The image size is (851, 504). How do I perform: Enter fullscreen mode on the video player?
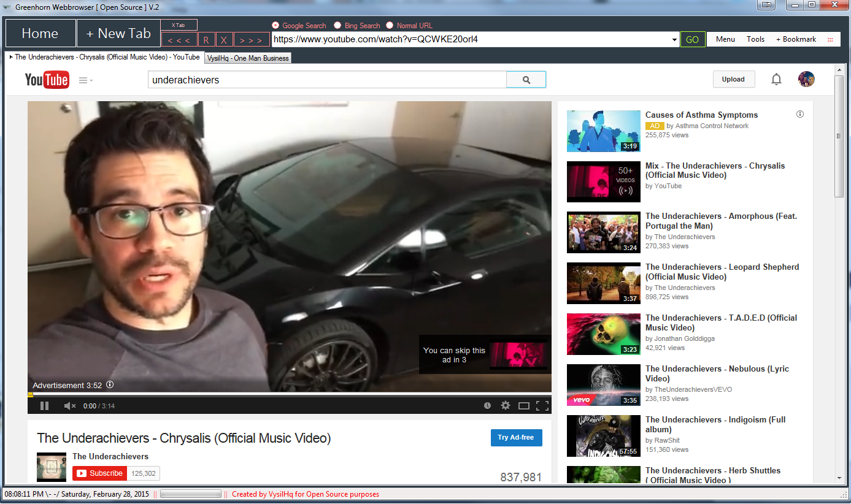[x=542, y=405]
